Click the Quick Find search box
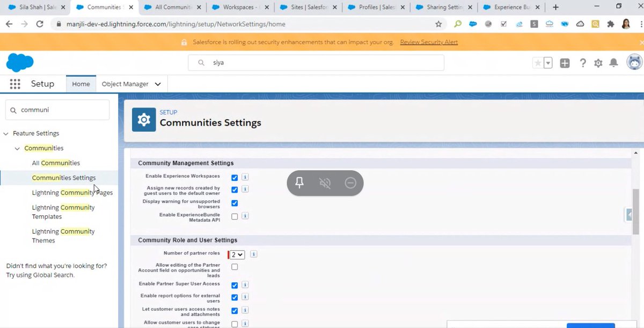The image size is (644, 328). coord(57,110)
